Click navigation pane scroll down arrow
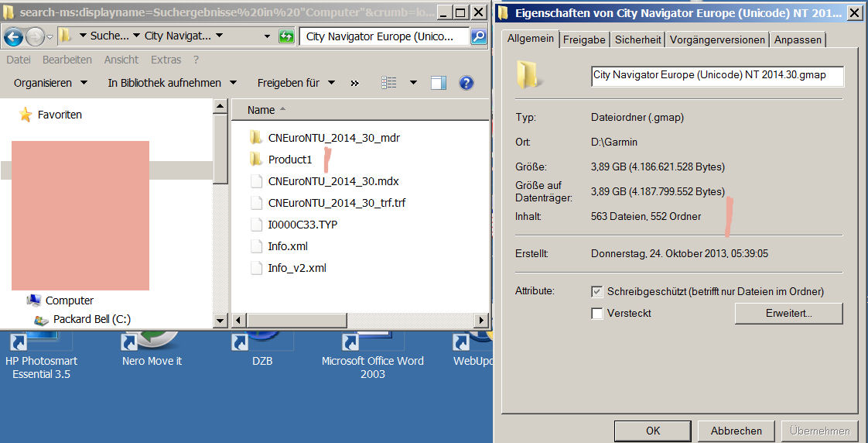 pos(220,320)
